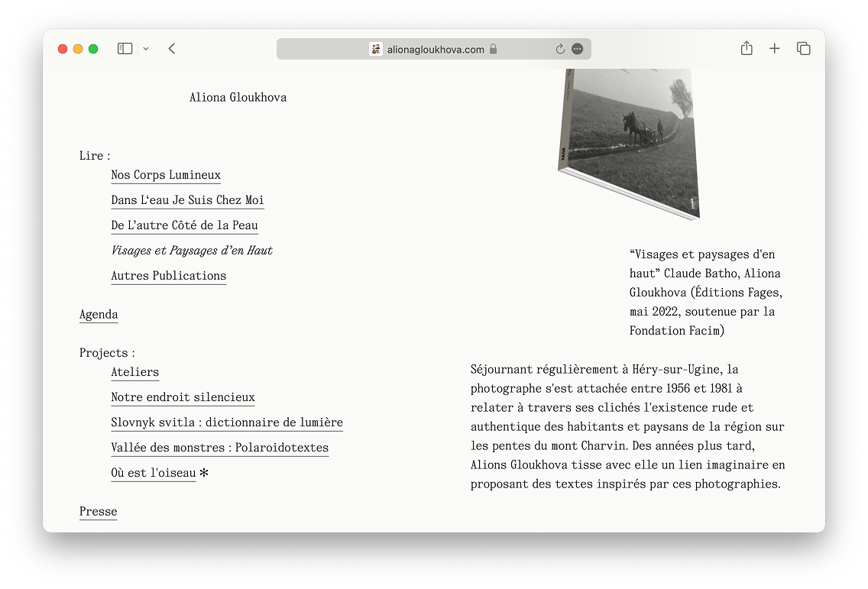Open the page options ellipsis menu
868x589 pixels.
point(578,49)
